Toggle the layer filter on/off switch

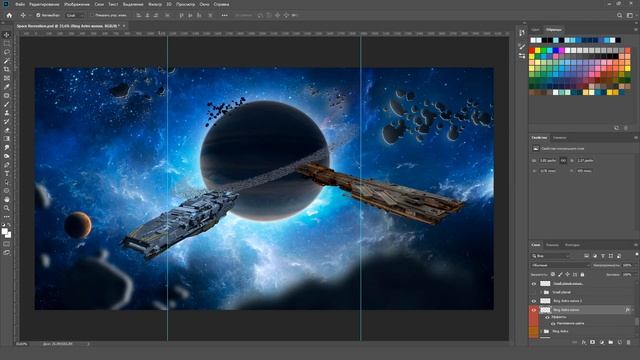click(x=637, y=255)
